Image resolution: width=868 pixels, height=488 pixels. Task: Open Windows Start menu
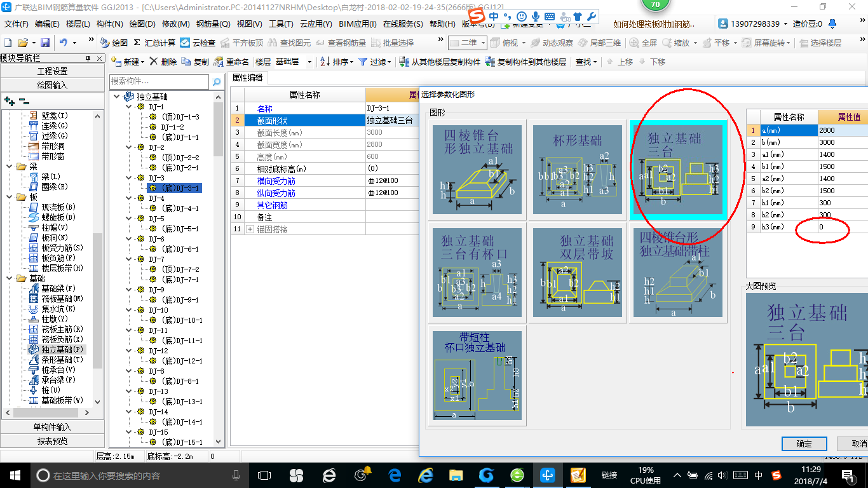14,475
